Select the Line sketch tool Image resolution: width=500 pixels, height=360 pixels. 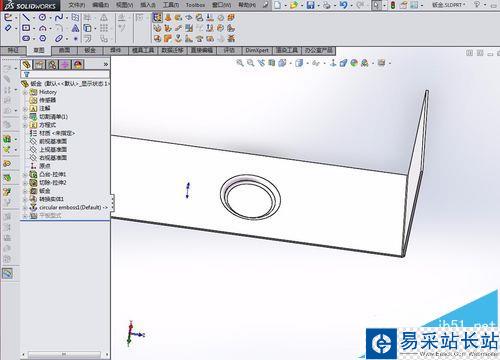[x=26, y=17]
